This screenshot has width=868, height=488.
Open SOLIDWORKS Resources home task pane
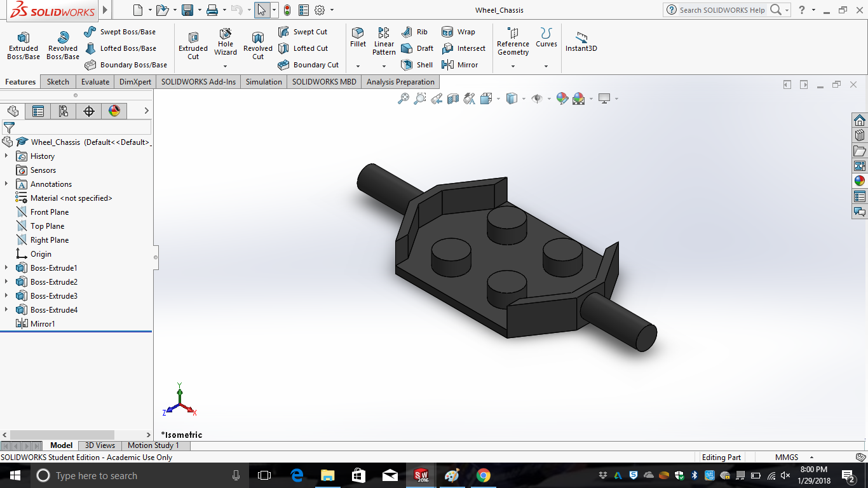click(x=860, y=121)
